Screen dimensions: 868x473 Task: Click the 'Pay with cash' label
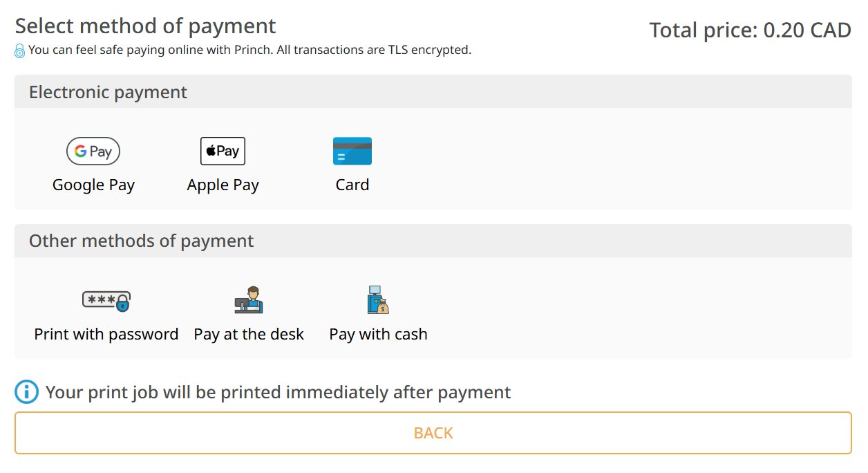pos(378,334)
